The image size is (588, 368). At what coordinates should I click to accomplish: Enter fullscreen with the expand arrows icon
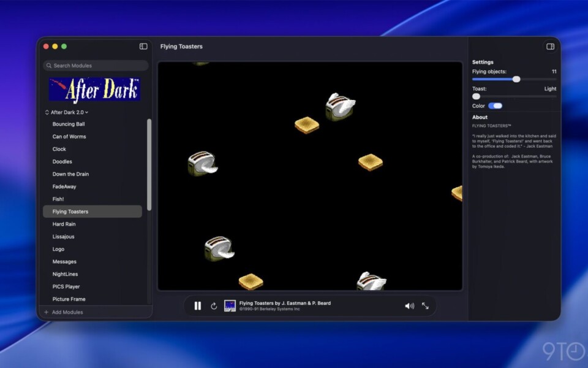click(425, 306)
